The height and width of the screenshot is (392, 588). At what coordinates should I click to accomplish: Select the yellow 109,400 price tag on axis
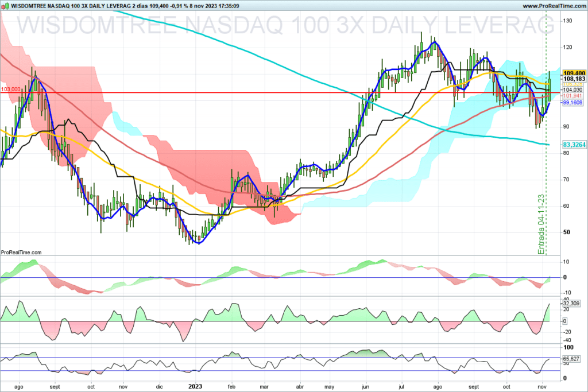point(574,73)
